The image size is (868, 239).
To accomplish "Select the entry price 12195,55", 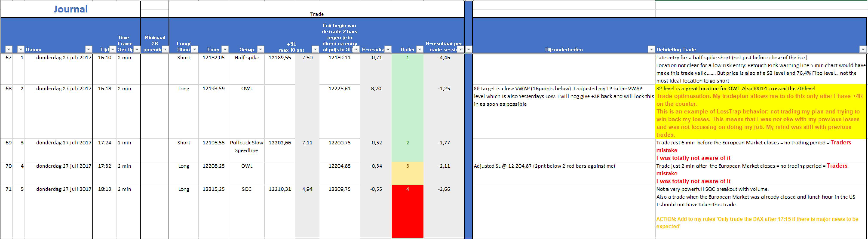I will click(x=214, y=150).
